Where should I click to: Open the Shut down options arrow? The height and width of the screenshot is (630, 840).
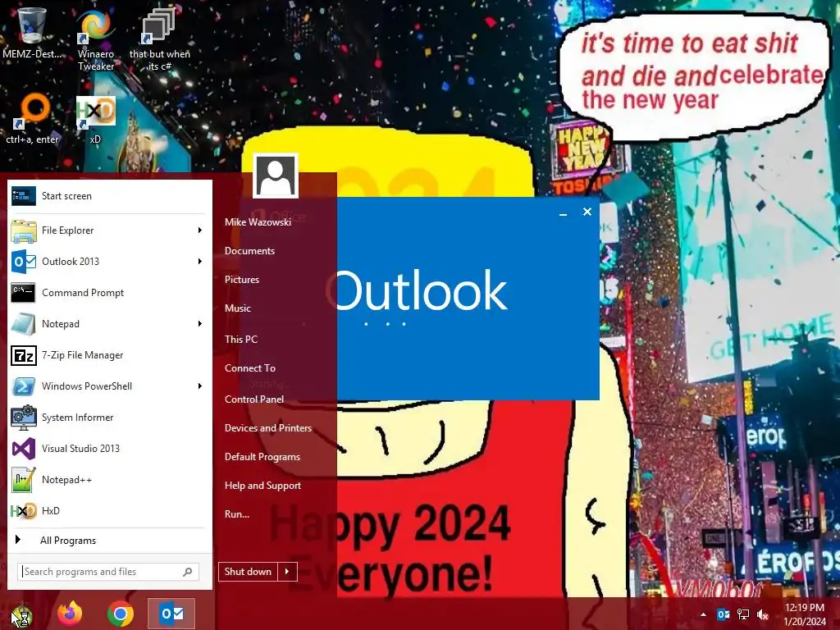287,572
